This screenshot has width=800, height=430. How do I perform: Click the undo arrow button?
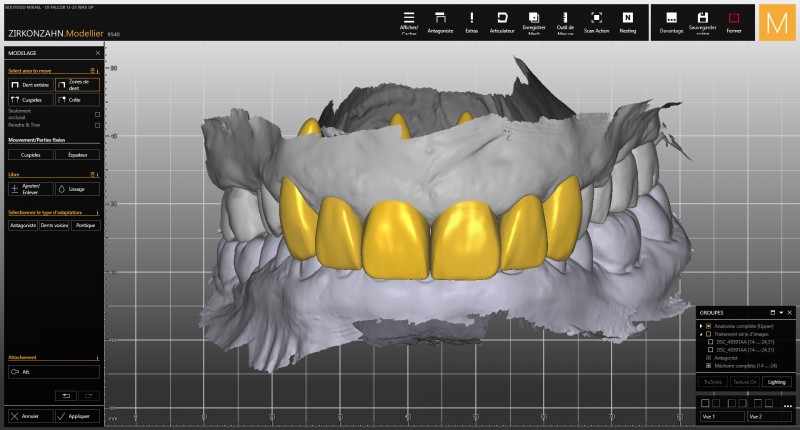tap(66, 396)
